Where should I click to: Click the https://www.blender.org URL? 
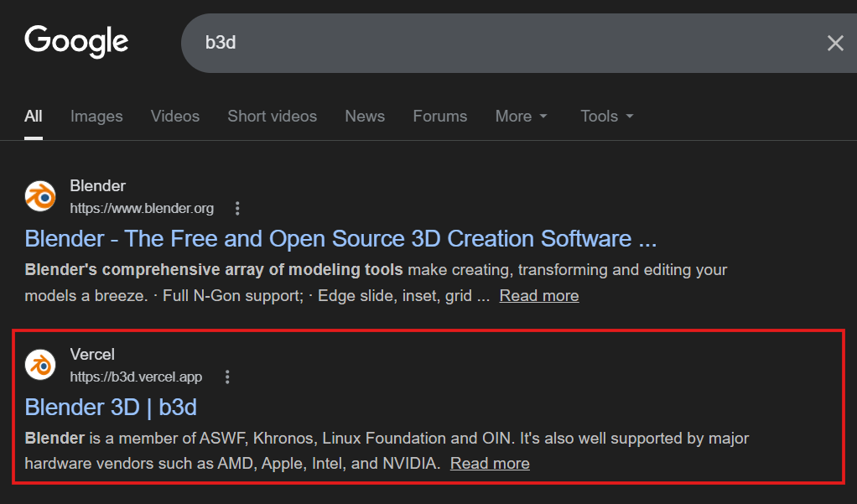[x=142, y=208]
